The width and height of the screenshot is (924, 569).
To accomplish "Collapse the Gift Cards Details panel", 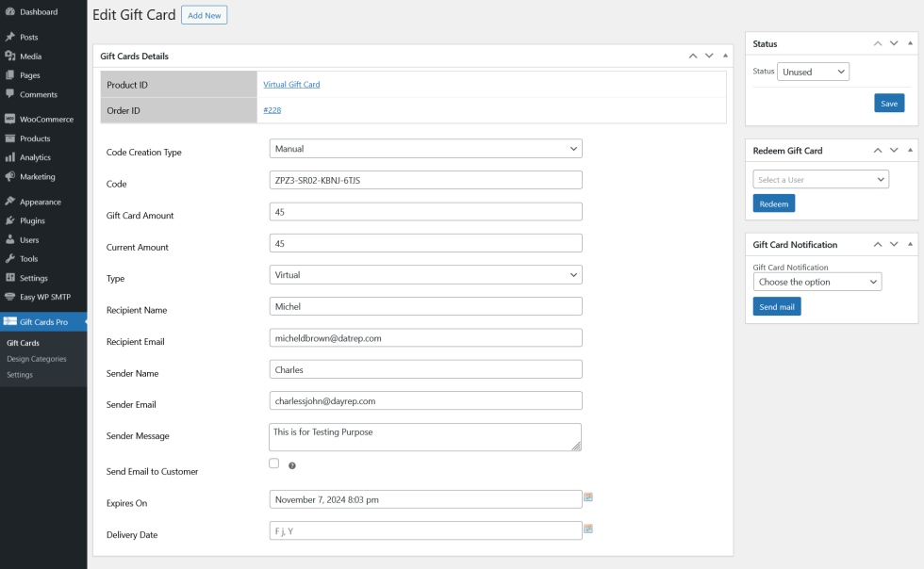I will pos(725,56).
